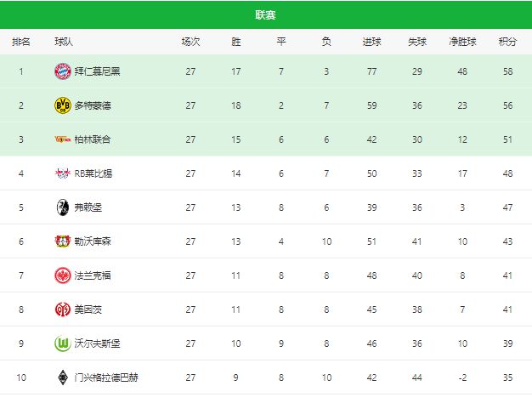This screenshot has width=532, height=403.
Task: Click the Bayer Leverkusen club logo
Action: [x=62, y=241]
